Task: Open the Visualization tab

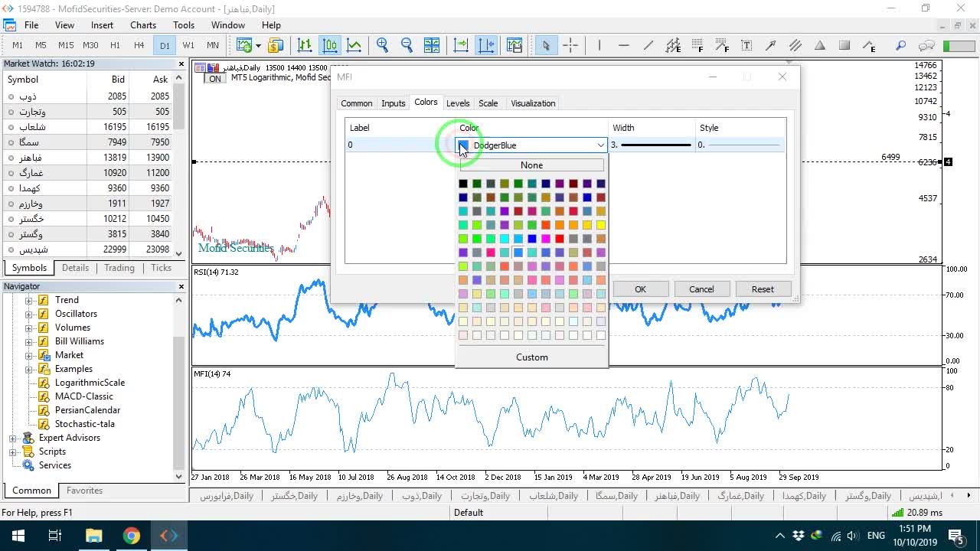Action: [533, 103]
